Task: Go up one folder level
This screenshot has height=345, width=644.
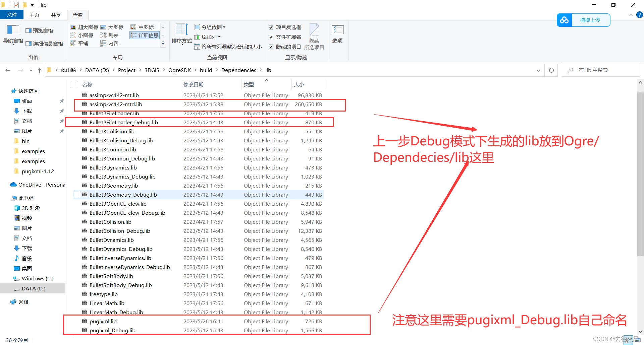Action: pyautogui.click(x=40, y=70)
